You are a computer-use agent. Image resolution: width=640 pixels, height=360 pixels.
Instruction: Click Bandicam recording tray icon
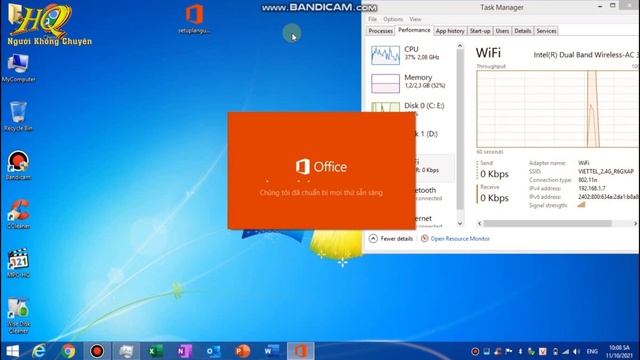[475, 351]
